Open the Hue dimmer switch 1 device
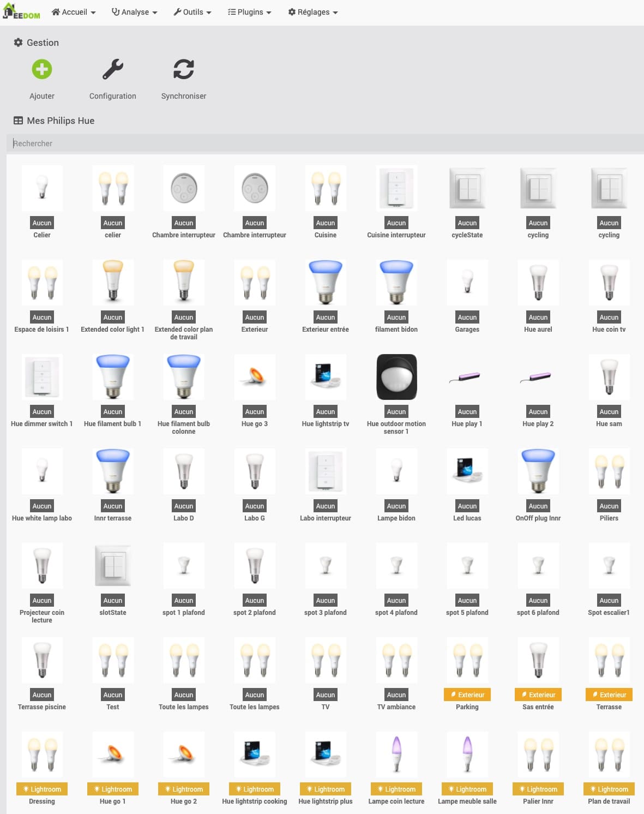Viewport: 644px width, 814px height. coord(42,377)
